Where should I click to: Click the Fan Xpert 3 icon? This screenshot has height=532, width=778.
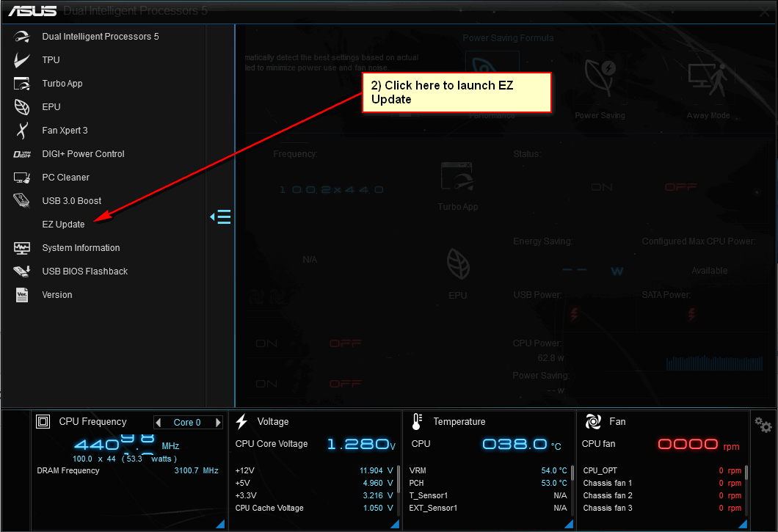point(21,130)
